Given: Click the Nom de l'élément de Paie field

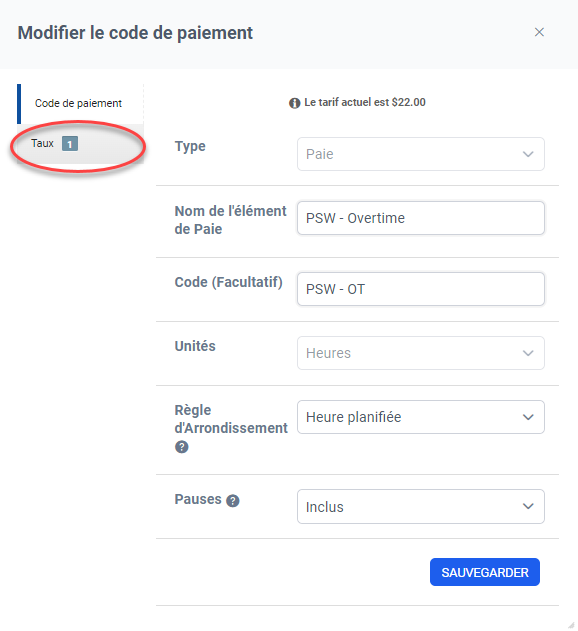Looking at the screenshot, I should 421,218.
